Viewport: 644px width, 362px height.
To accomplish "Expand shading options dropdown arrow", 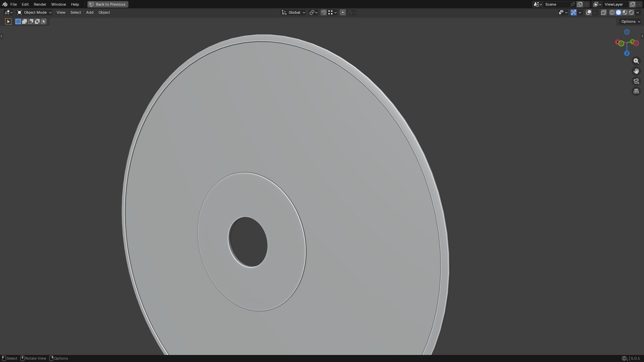I will click(638, 12).
